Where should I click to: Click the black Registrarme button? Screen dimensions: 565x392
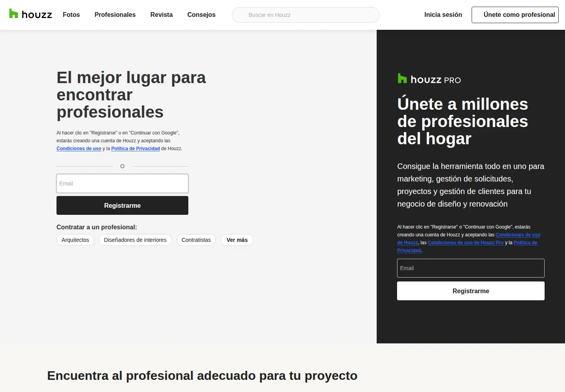click(122, 205)
